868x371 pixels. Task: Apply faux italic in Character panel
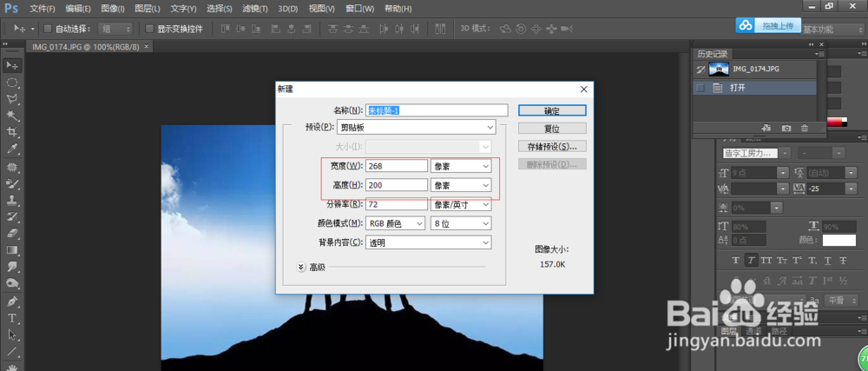pos(751,261)
